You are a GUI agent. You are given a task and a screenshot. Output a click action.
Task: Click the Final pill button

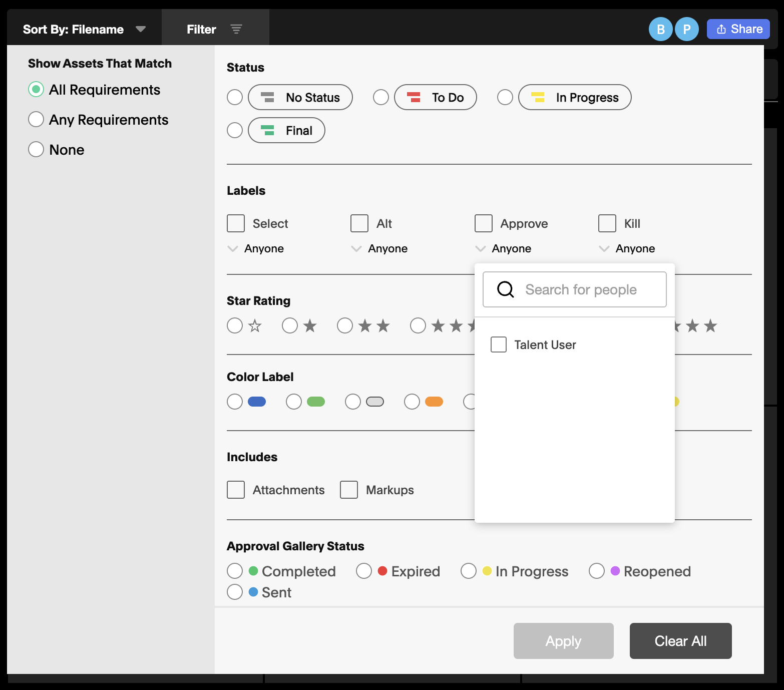click(286, 130)
